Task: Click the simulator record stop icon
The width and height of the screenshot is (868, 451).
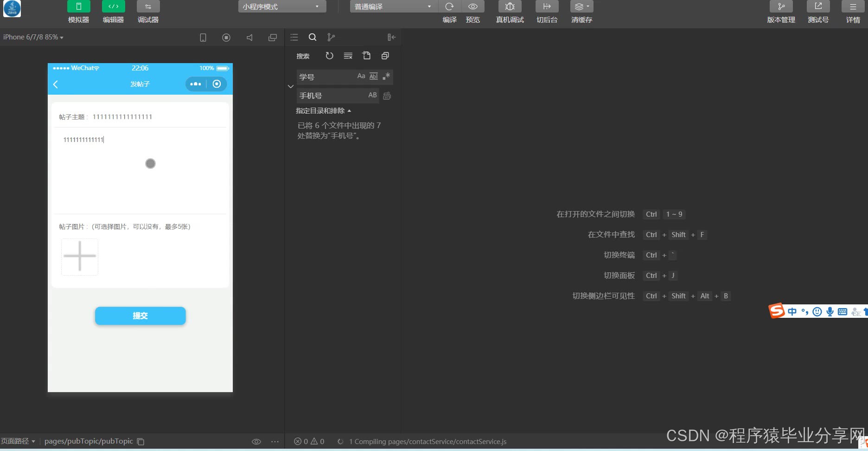Action: click(226, 38)
